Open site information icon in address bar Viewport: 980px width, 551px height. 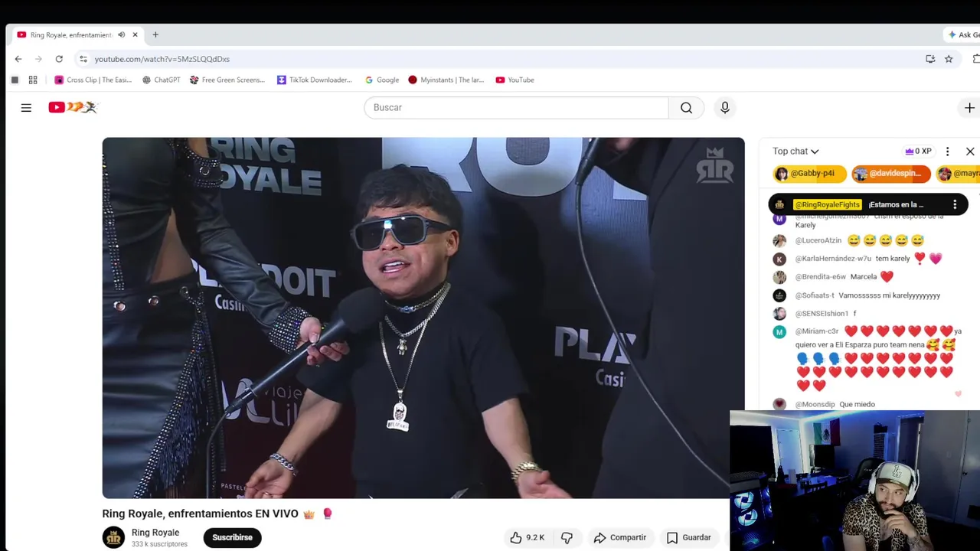(x=83, y=59)
